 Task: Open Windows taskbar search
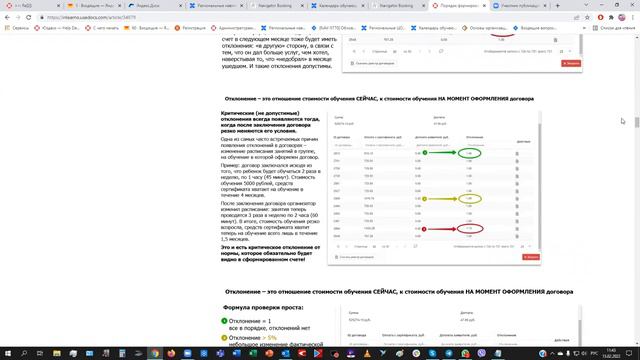(24, 353)
